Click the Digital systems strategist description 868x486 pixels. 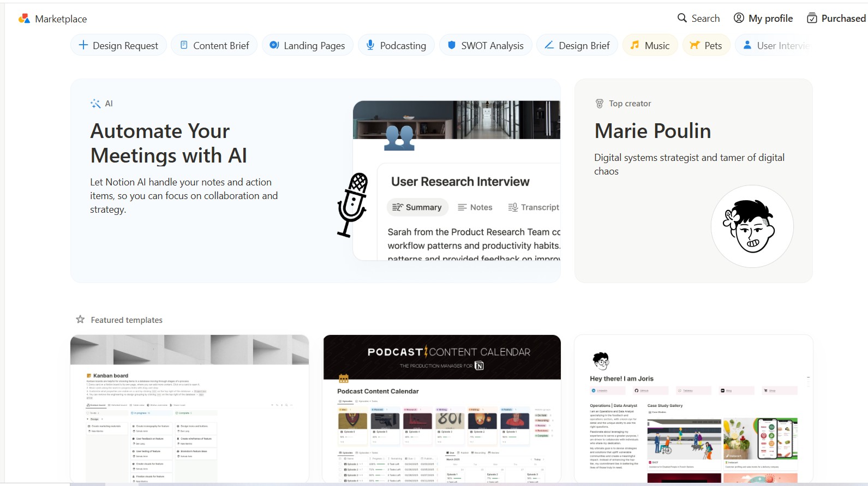(x=689, y=164)
